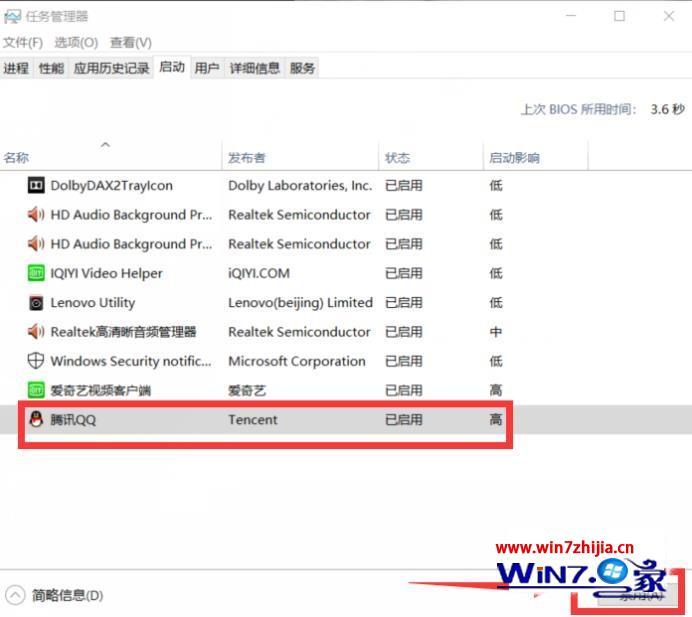The height and width of the screenshot is (617, 692).
Task: Click the 腾讯QQ penguin icon
Action: point(36,419)
